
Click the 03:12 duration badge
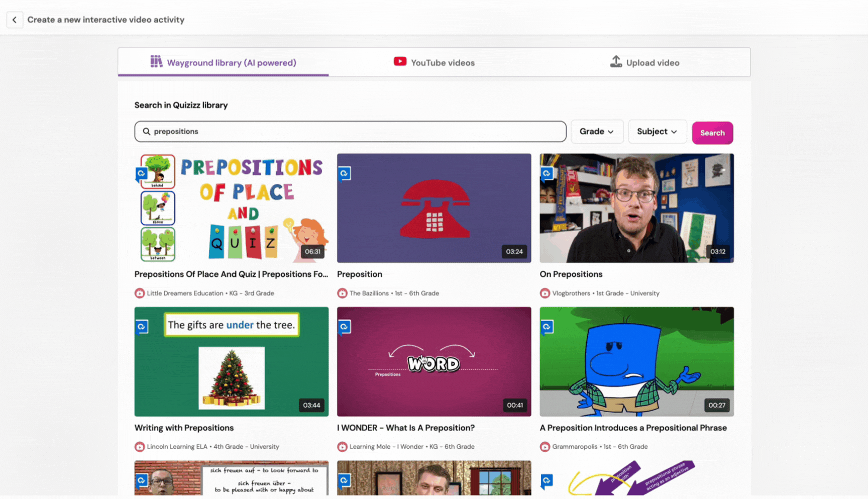click(718, 251)
